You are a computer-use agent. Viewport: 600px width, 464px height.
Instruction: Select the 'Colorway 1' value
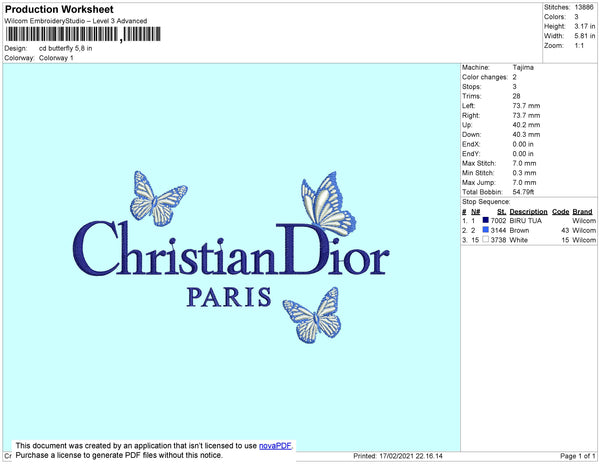[x=56, y=58]
